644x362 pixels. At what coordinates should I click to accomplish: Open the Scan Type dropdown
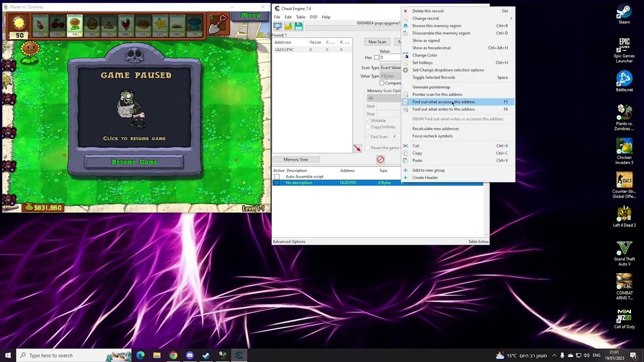pyautogui.click(x=391, y=68)
